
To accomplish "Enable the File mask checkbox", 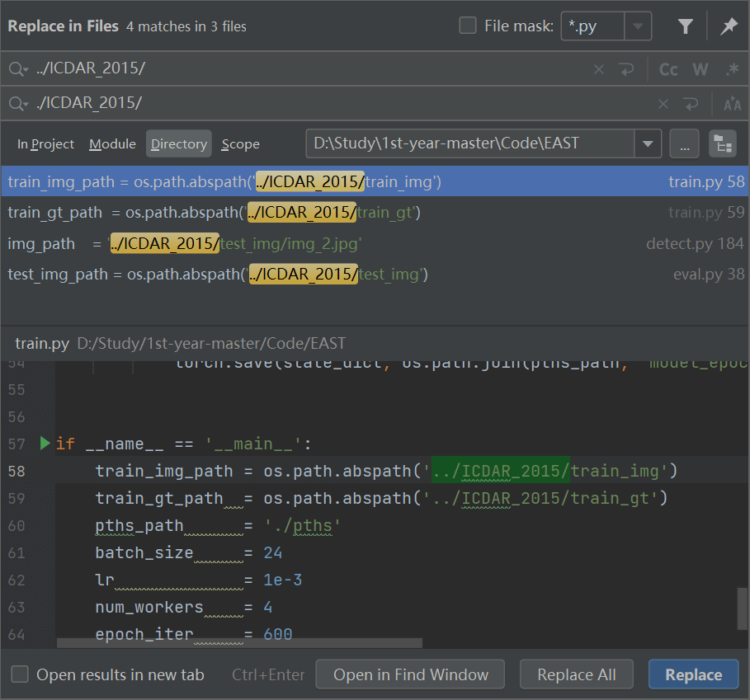I will coord(467,26).
